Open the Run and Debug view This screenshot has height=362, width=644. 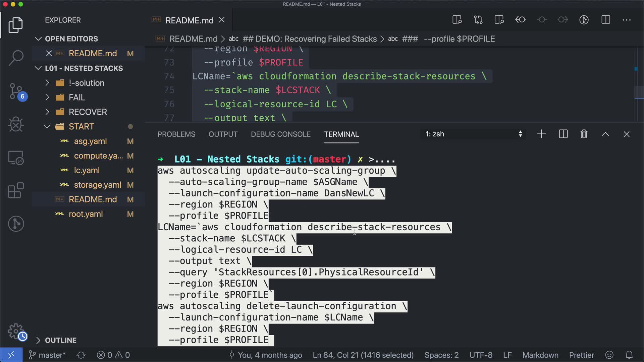(16, 124)
